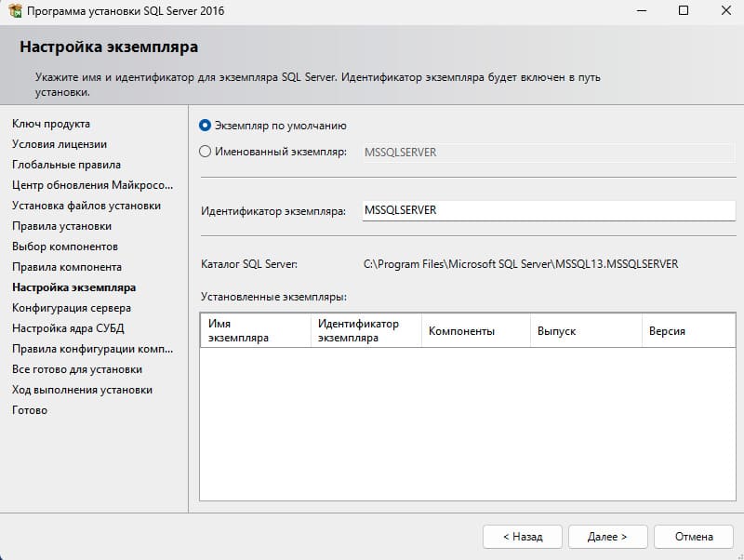Select the Настройка экземпляра step

coord(74,287)
